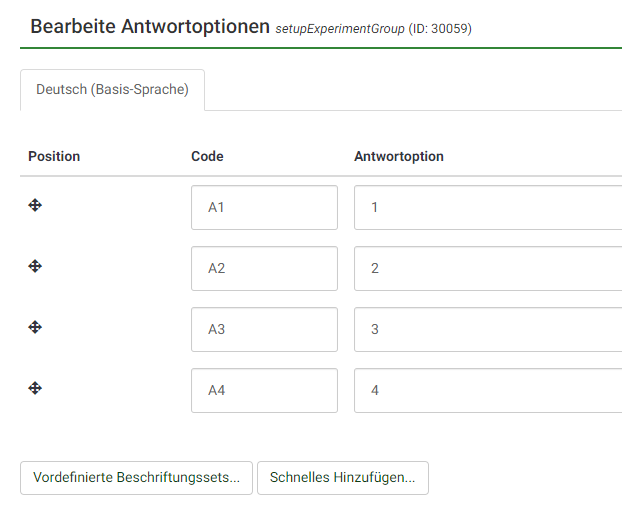Open Vordefinierte Beschriftungssets dialog
622x532 pixels.
coord(136,478)
